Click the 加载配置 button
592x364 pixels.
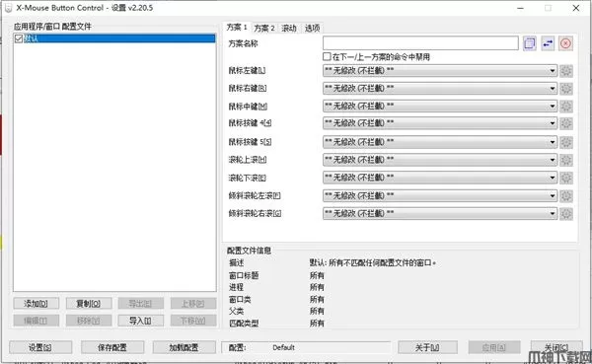[185, 347]
